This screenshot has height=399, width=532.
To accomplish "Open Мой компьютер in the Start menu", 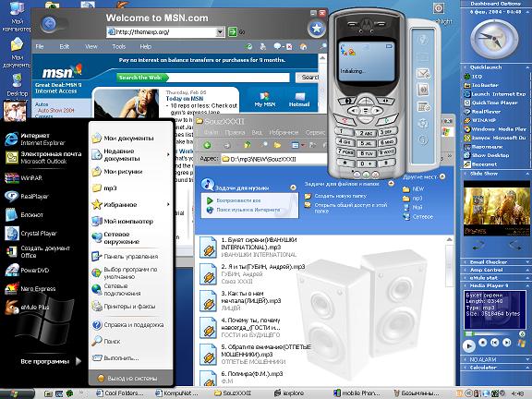I will point(123,222).
